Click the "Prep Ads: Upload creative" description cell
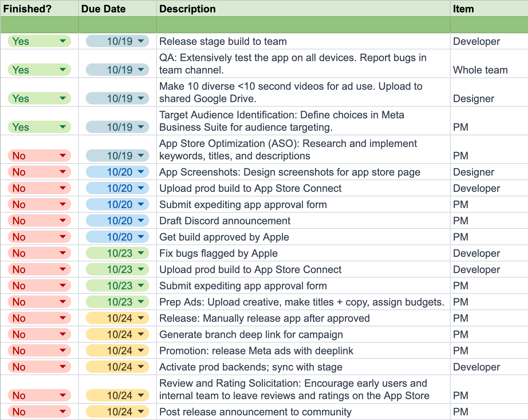 pos(303,302)
